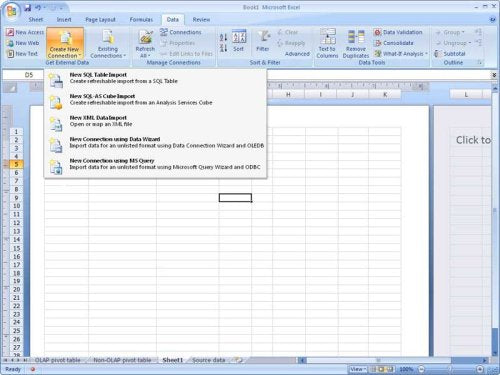This screenshot has height=375, width=500.
Task: Click the Name Box showing D5
Action: click(23, 75)
